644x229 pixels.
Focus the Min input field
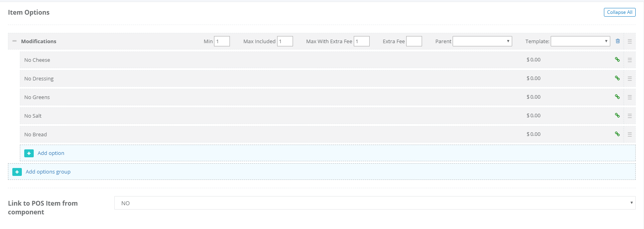(222, 41)
